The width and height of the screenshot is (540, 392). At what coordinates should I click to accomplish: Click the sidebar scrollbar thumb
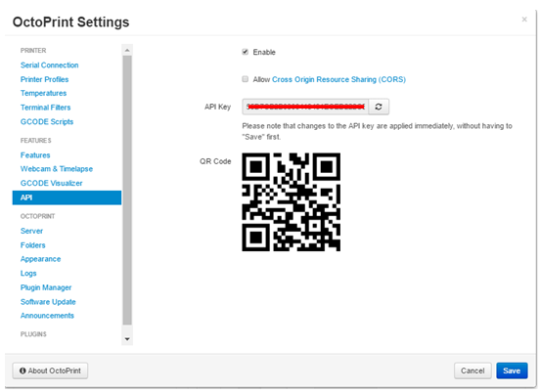[127, 190]
